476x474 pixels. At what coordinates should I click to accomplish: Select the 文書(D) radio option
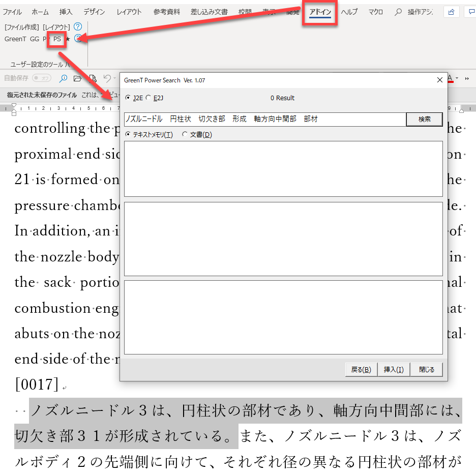(x=185, y=135)
